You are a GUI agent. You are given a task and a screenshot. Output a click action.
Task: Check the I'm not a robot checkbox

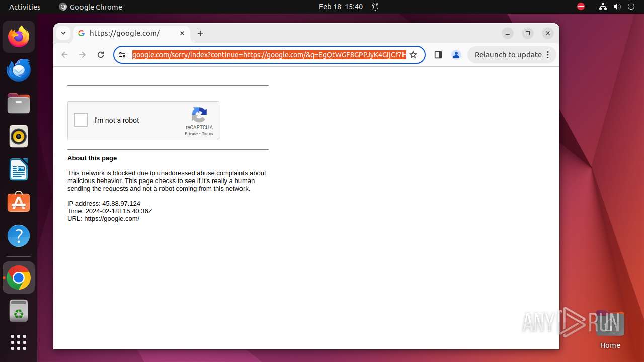(81, 120)
